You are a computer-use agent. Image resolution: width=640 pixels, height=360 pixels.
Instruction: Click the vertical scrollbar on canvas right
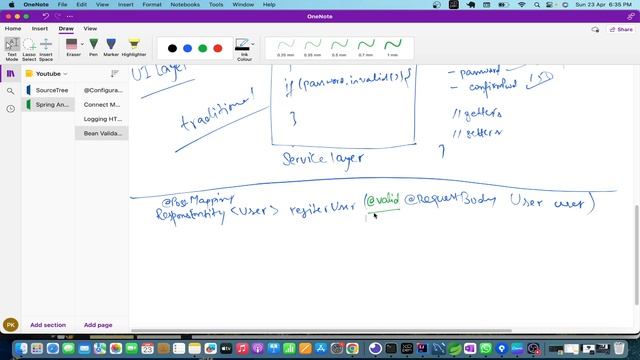pos(636,255)
